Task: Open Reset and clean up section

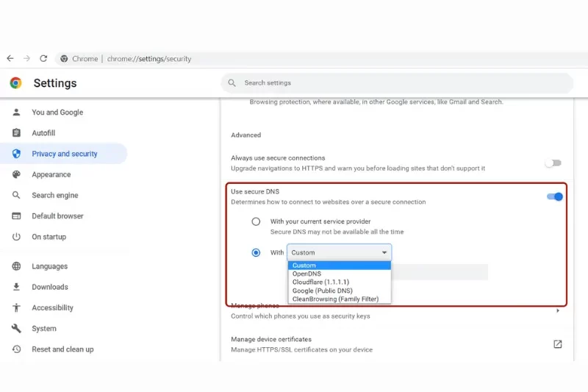Action: click(62, 349)
